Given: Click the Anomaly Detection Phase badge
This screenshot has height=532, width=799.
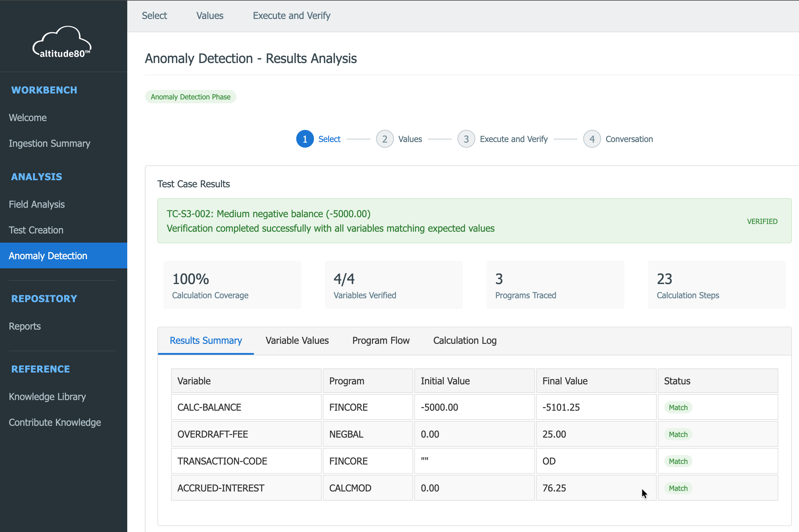Looking at the screenshot, I should point(191,97).
